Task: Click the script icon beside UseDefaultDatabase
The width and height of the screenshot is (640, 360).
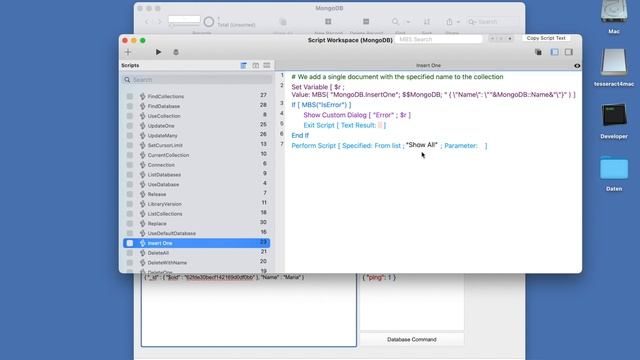Action: [142, 233]
